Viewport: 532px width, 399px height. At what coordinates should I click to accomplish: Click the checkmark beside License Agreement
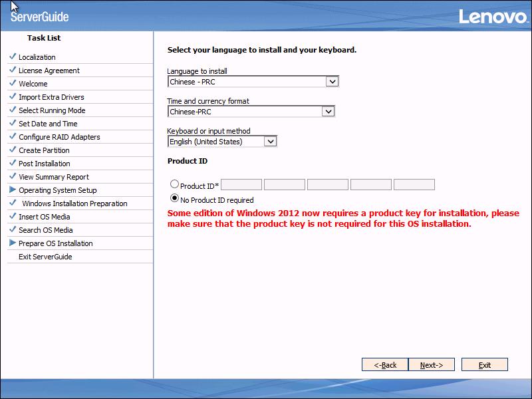coord(13,70)
